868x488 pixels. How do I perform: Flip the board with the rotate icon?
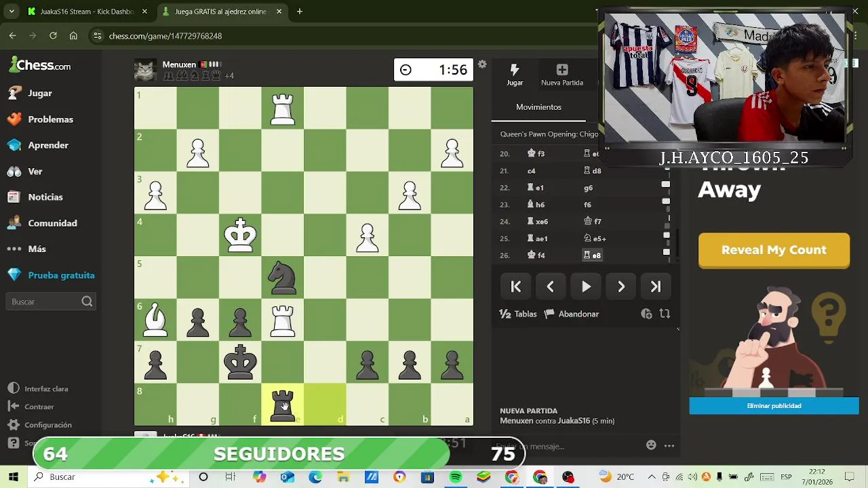[x=665, y=314]
